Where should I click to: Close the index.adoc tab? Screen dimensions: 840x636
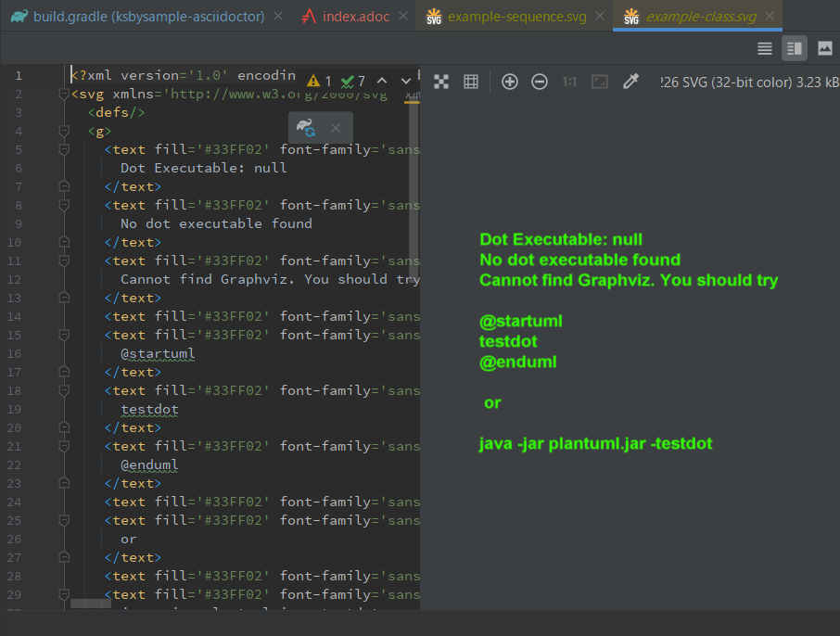403,17
